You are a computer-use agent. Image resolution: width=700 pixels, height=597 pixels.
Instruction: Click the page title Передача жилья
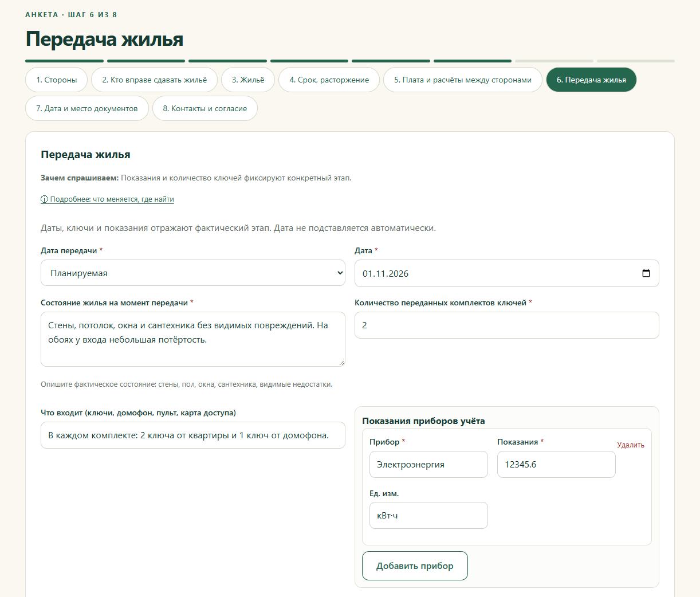click(x=104, y=40)
